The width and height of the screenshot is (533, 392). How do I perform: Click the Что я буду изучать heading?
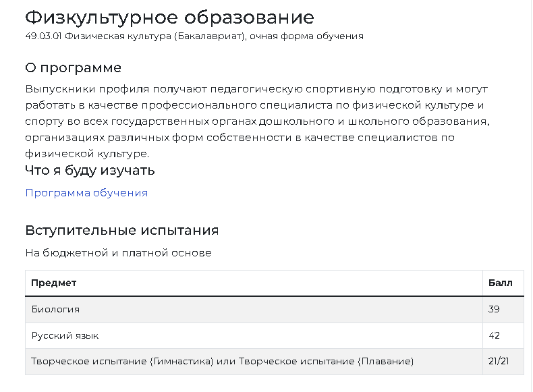pos(90,170)
